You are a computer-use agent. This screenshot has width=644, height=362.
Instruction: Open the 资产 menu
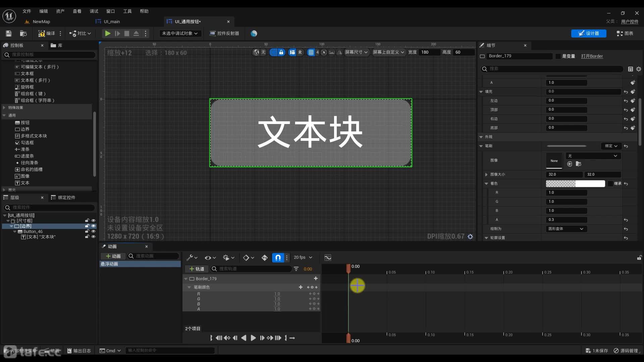coord(60,11)
